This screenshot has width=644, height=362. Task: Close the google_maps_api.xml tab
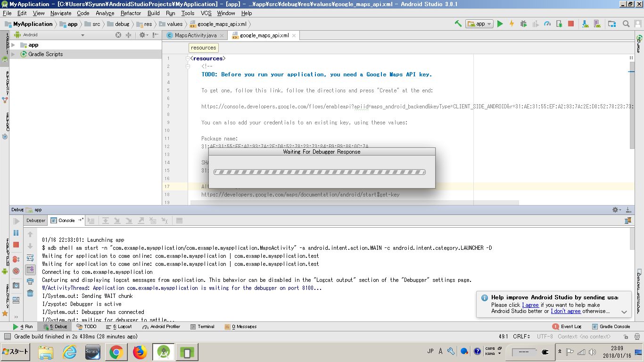coord(294,35)
